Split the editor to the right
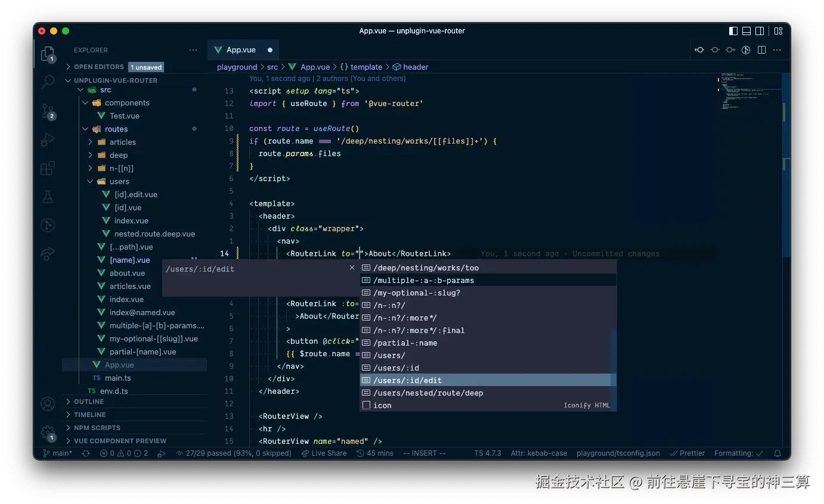This screenshot has height=504, width=824. tap(761, 50)
